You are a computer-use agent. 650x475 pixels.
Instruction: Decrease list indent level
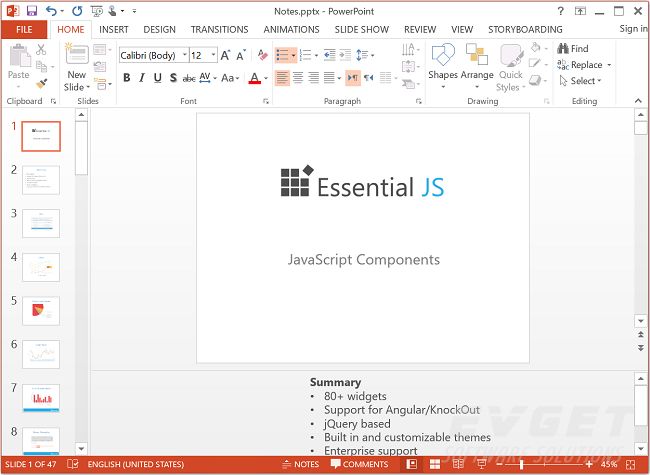330,55
